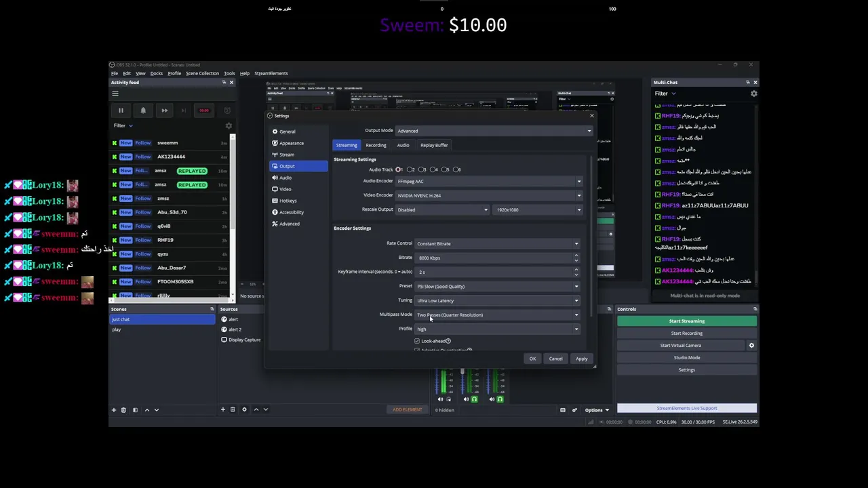This screenshot has width=868, height=488.
Task: Move source down arrow
Action: point(265,409)
